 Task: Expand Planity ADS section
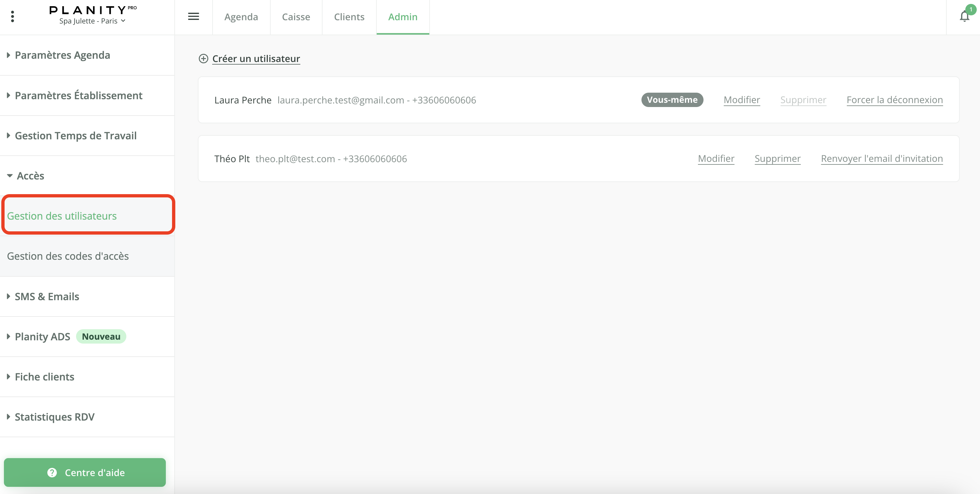(x=42, y=336)
